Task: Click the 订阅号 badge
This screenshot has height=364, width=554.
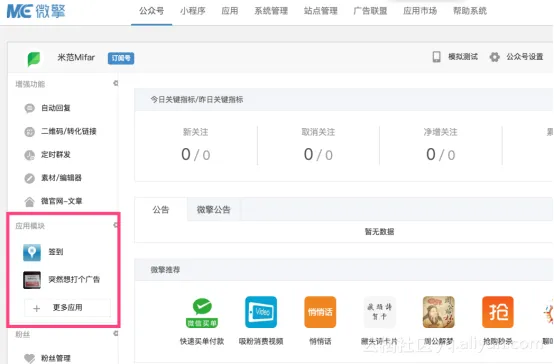Action: click(x=121, y=58)
